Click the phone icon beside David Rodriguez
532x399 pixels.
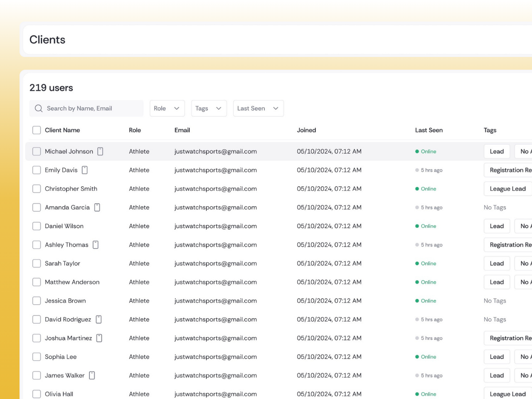[x=99, y=319]
